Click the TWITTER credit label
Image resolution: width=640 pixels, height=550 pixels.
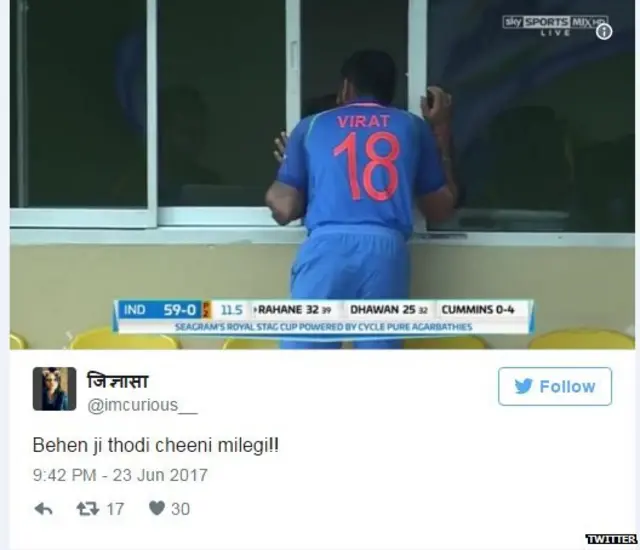[x=611, y=539]
